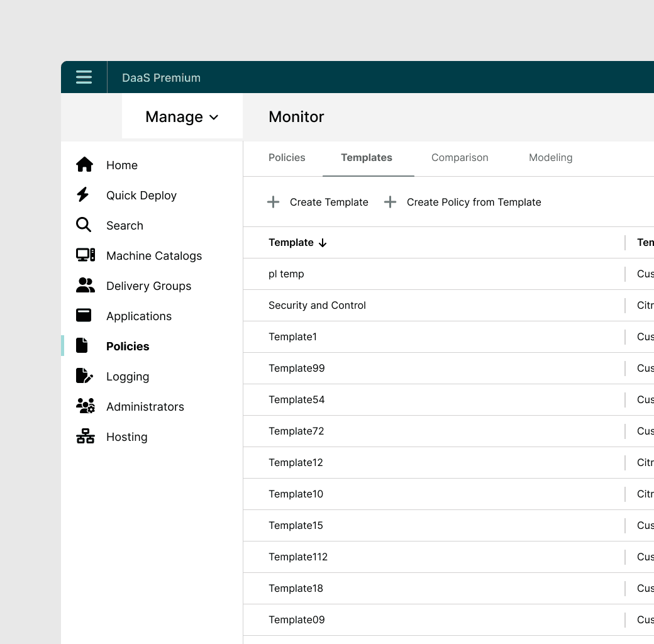Viewport: 654px width, 644px height.
Task: Select the Security and Control row
Action: click(448, 305)
